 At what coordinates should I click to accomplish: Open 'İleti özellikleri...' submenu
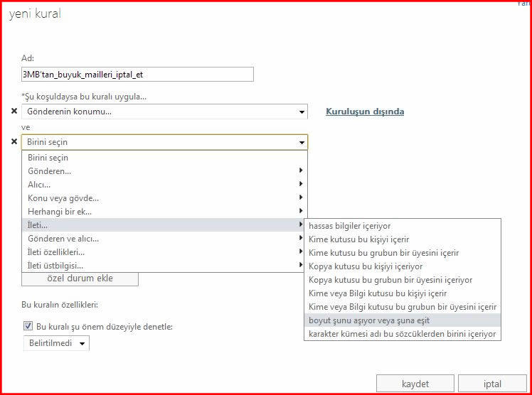(x=165, y=251)
